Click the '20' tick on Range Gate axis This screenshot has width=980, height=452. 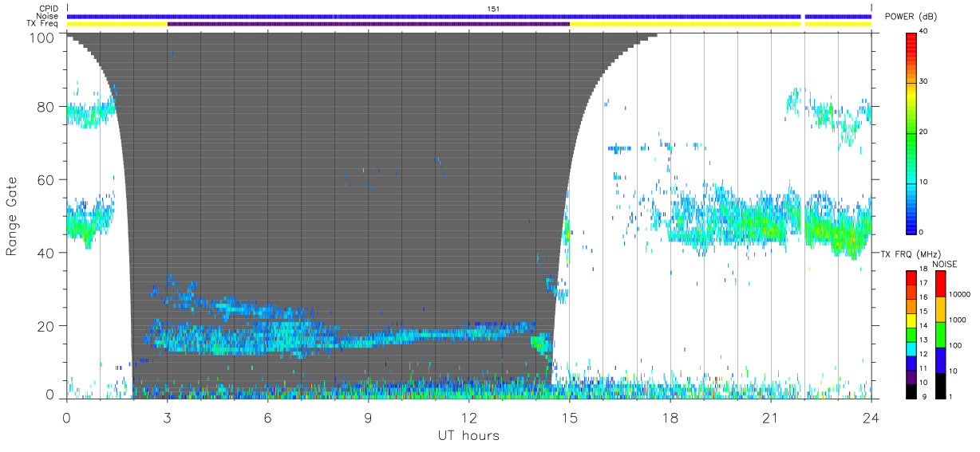45,326
